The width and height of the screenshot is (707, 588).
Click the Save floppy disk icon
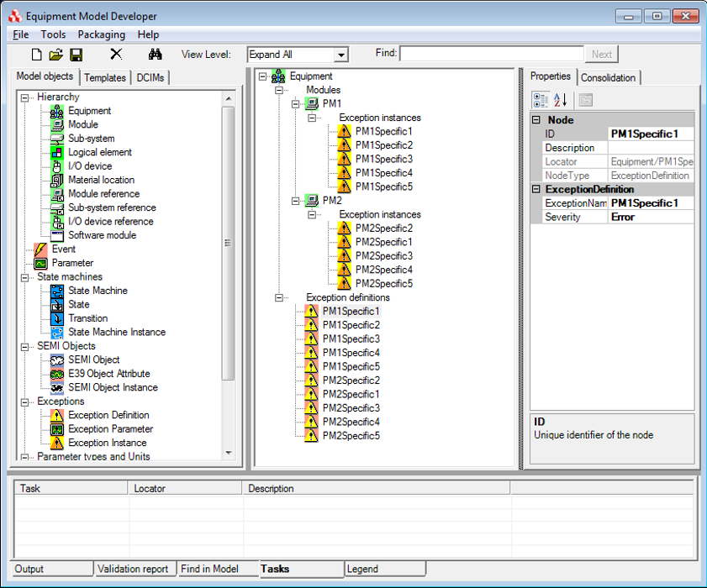[x=76, y=55]
